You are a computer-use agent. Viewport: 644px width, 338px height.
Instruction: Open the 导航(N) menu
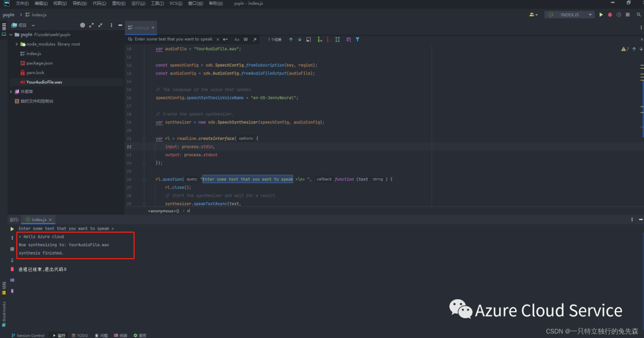coord(79,4)
